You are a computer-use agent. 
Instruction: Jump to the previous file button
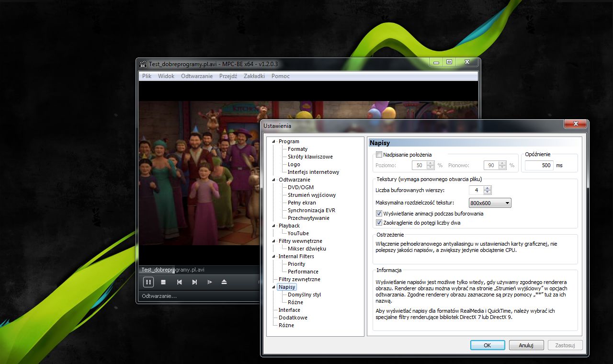click(x=179, y=282)
